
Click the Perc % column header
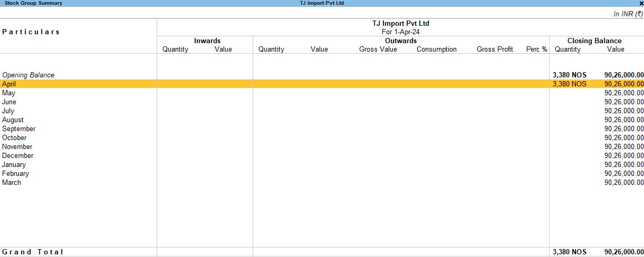(x=537, y=49)
